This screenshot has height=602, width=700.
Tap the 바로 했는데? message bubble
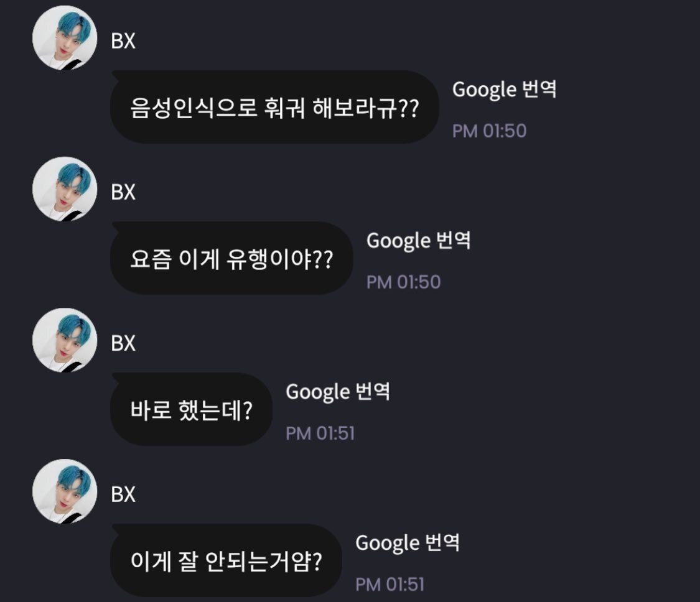pyautogui.click(x=191, y=409)
